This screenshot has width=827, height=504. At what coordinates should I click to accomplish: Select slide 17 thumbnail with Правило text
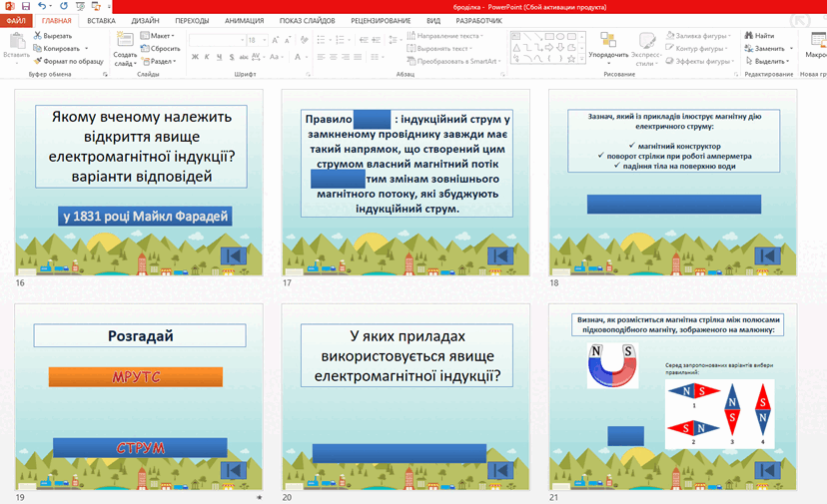[x=406, y=183]
